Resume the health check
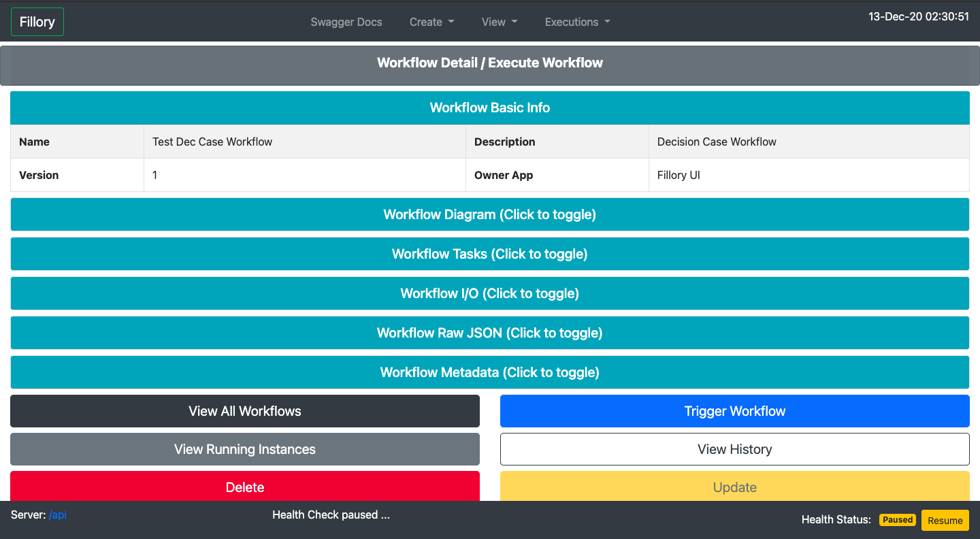 pyautogui.click(x=945, y=519)
